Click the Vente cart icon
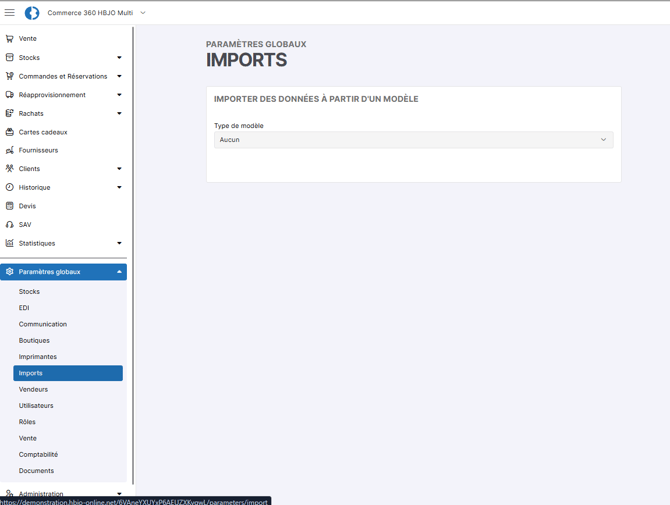Screen dimensions: 670x505 (x=10, y=39)
